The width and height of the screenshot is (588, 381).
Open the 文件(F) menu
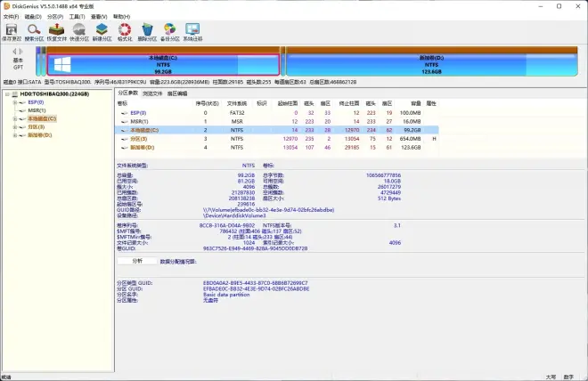[x=11, y=17]
